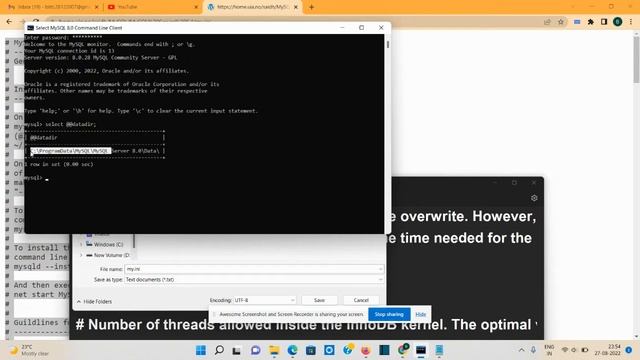The image size is (640, 360).
Task: Open the clock and date panel
Action: [x=607, y=350]
